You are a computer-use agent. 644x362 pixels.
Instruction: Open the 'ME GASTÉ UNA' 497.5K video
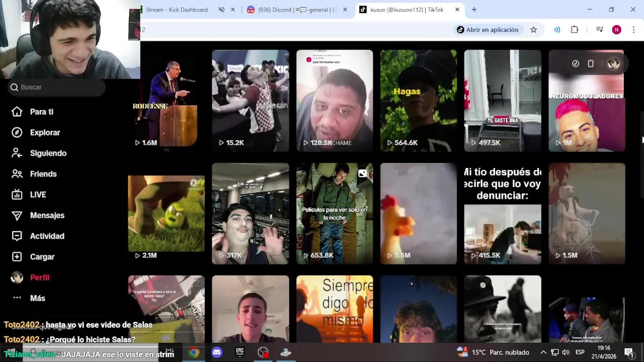(x=503, y=101)
